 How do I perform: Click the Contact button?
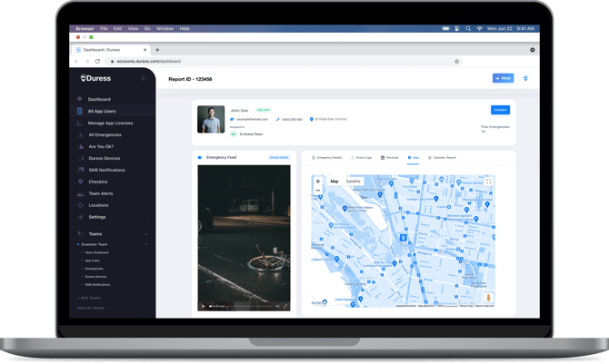[x=500, y=110]
